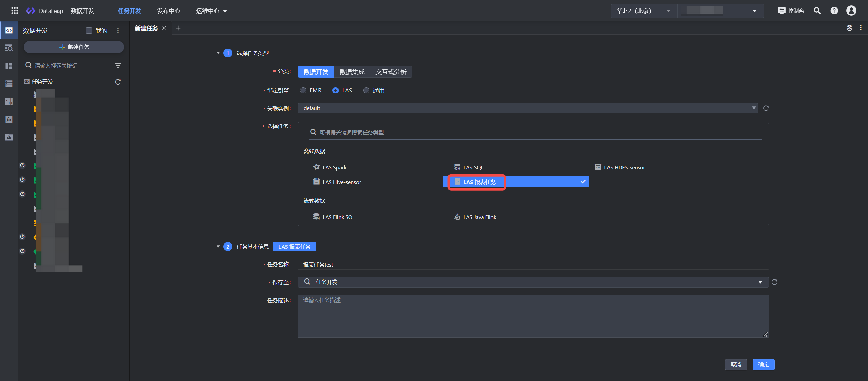Click the LAS 报表任务 tag label
Image resolution: width=868 pixels, height=381 pixels.
(294, 247)
